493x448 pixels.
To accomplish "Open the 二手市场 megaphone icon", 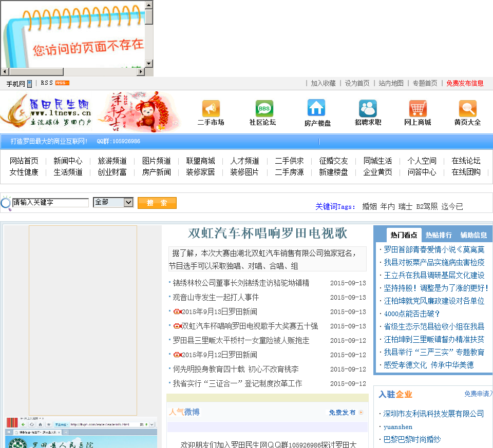I will pos(211,108).
